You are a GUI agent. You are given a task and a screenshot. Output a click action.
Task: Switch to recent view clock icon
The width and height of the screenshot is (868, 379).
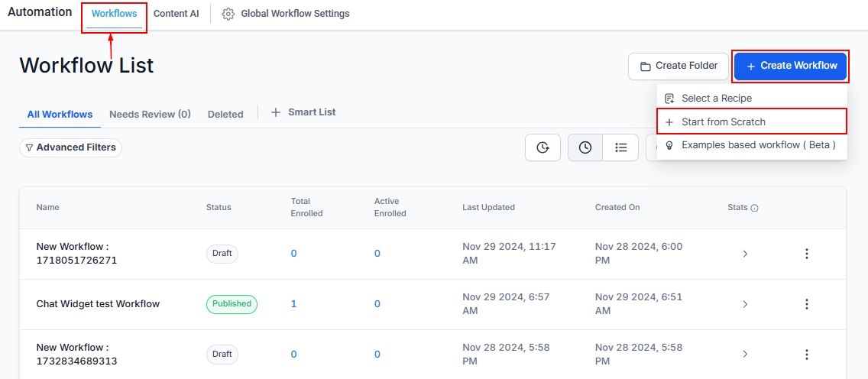(585, 147)
